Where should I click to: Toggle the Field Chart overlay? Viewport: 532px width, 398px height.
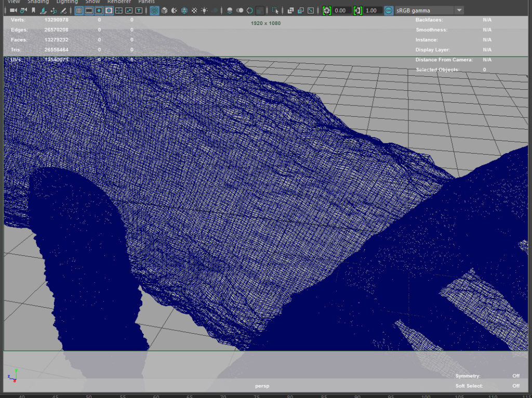click(x=119, y=10)
